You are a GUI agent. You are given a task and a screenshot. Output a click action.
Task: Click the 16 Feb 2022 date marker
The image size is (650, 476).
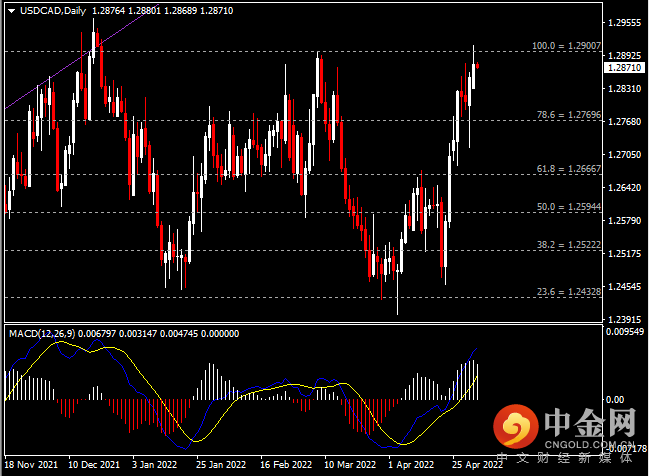(286, 464)
